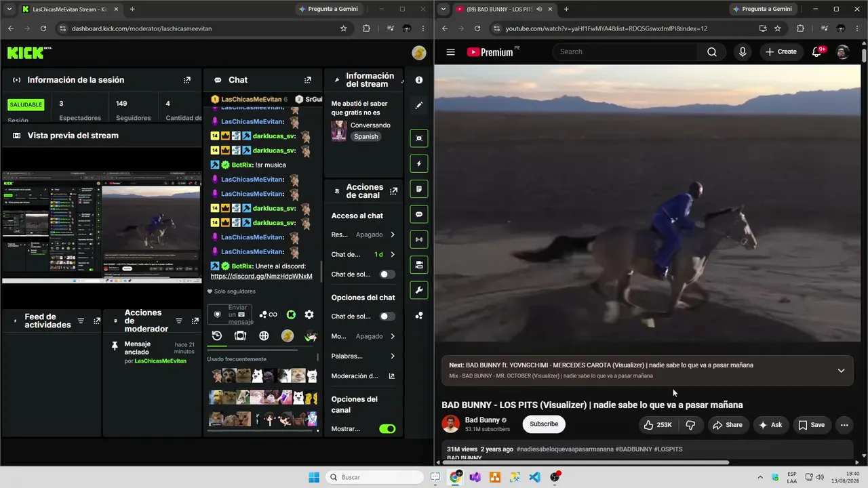This screenshot has height=488, width=868.
Task: Save the video to a playlist
Action: click(x=811, y=425)
